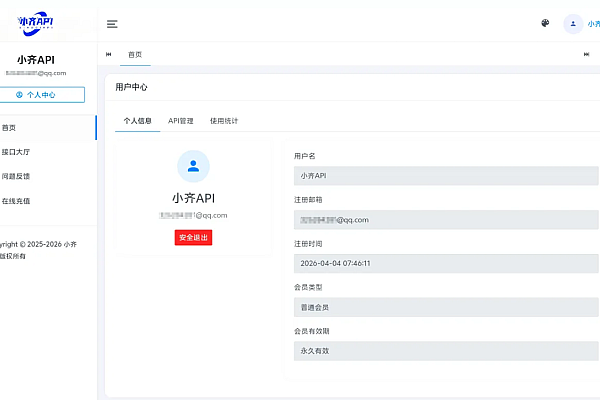Click the username link beside top-right avatar
The width and height of the screenshot is (600, 400).
pyautogui.click(x=593, y=24)
